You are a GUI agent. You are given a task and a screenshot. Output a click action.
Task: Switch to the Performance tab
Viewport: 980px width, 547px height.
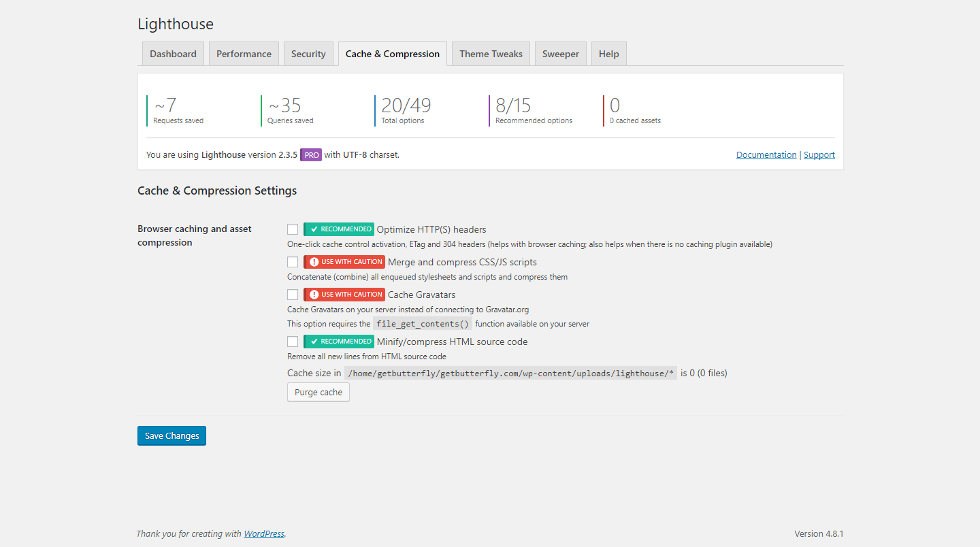tap(244, 54)
